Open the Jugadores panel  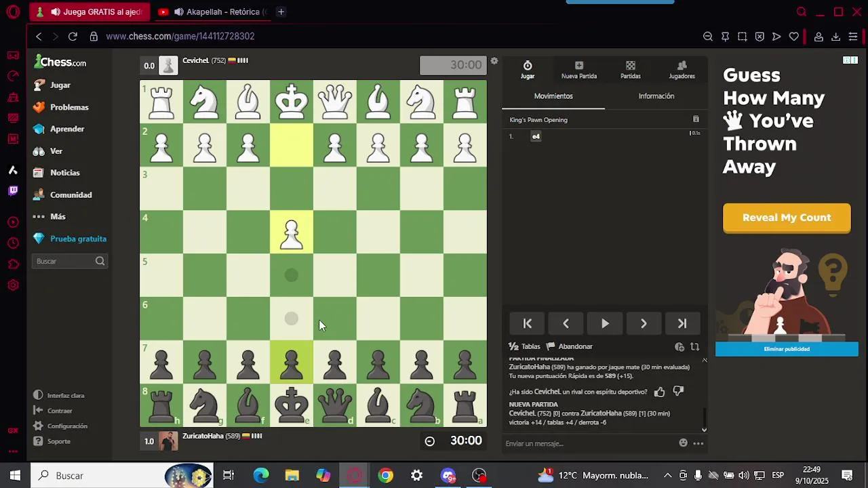click(x=682, y=69)
